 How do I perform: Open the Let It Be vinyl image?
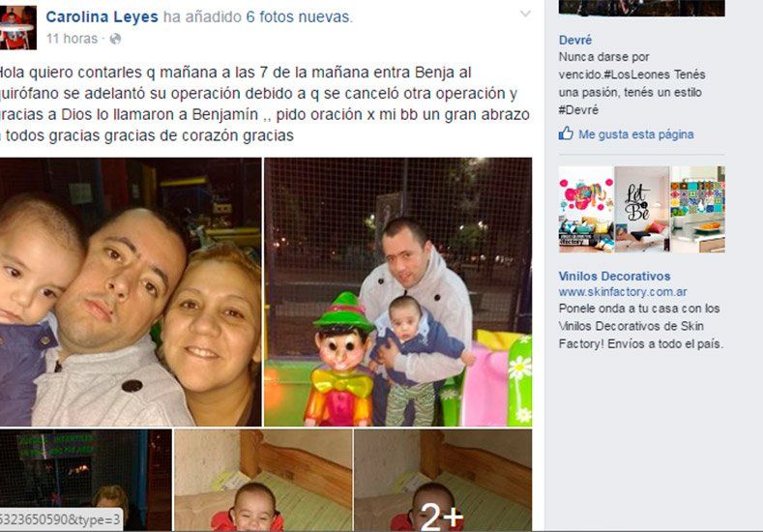[642, 209]
